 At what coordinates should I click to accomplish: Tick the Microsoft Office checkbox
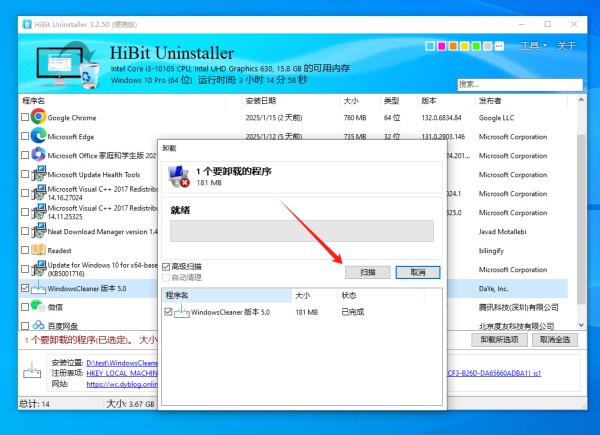coord(25,155)
